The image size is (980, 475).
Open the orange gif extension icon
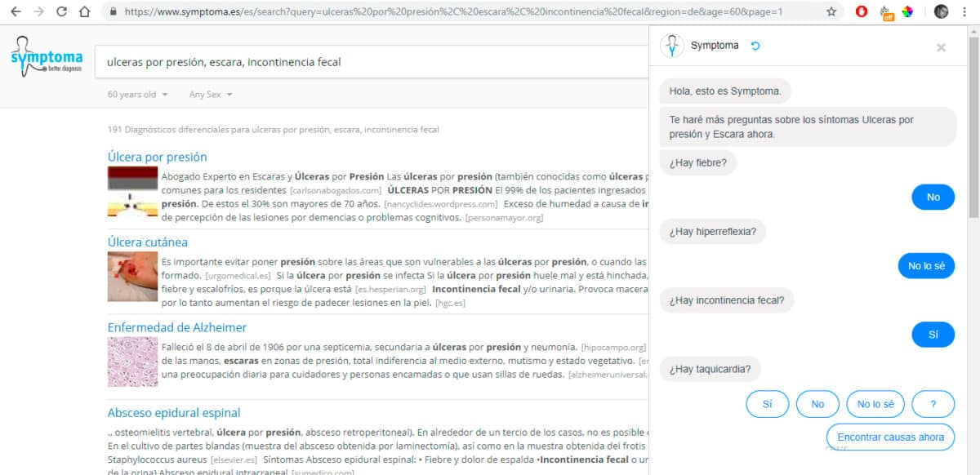pos(889,13)
